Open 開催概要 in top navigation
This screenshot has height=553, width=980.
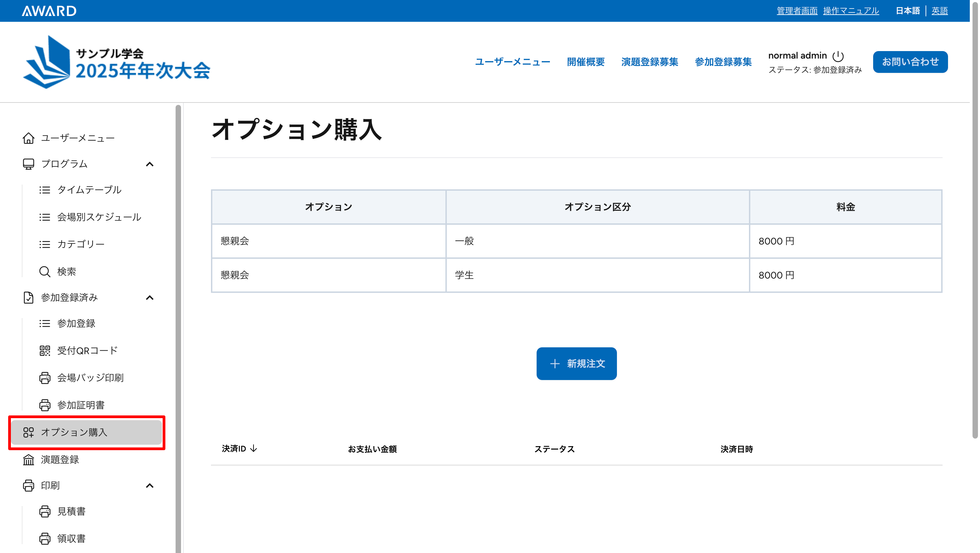coord(586,62)
